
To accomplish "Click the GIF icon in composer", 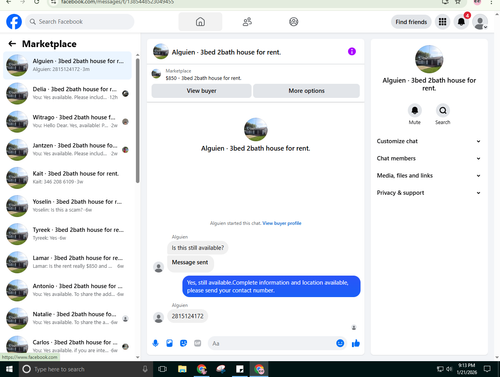I will coord(198,343).
